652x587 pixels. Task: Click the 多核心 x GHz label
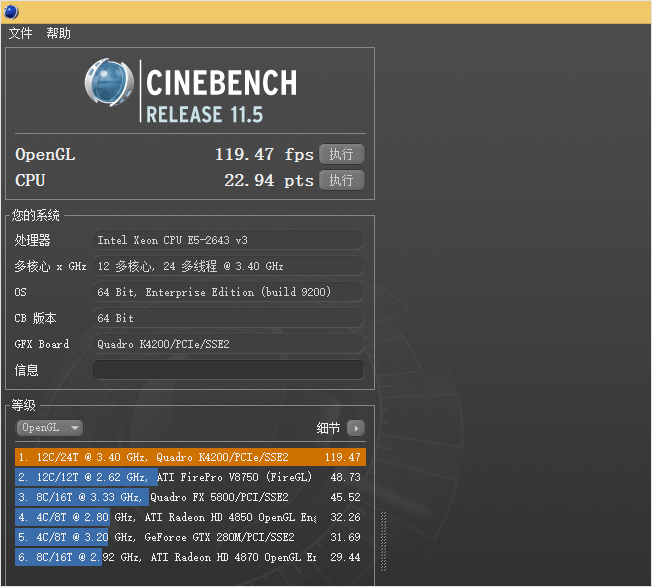click(x=50, y=266)
